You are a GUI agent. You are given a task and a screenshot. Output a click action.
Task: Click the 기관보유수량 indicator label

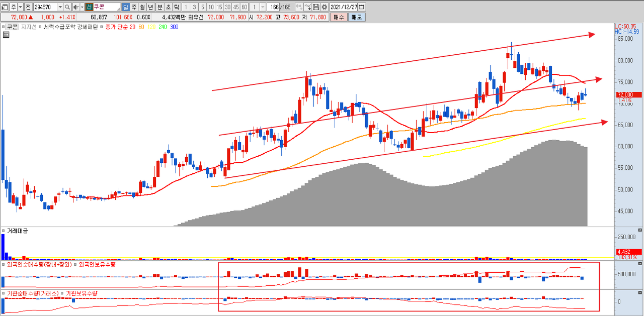(82, 293)
